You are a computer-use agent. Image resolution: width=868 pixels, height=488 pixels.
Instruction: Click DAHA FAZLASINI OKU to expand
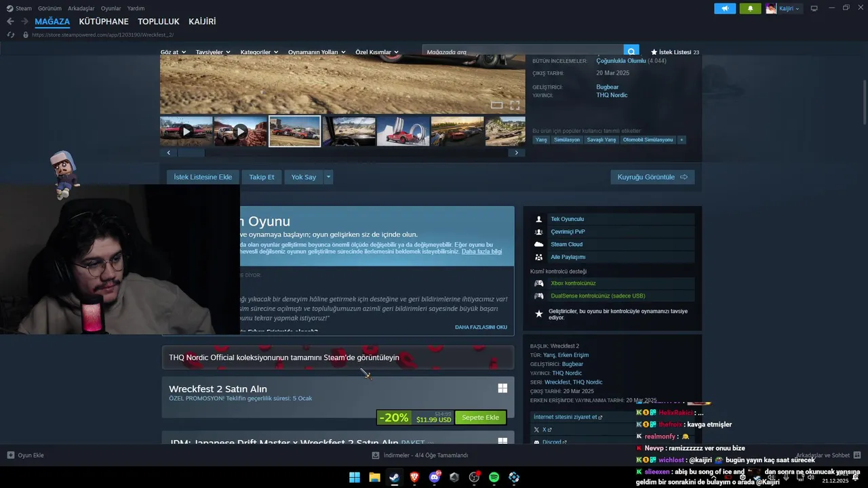[x=481, y=327]
